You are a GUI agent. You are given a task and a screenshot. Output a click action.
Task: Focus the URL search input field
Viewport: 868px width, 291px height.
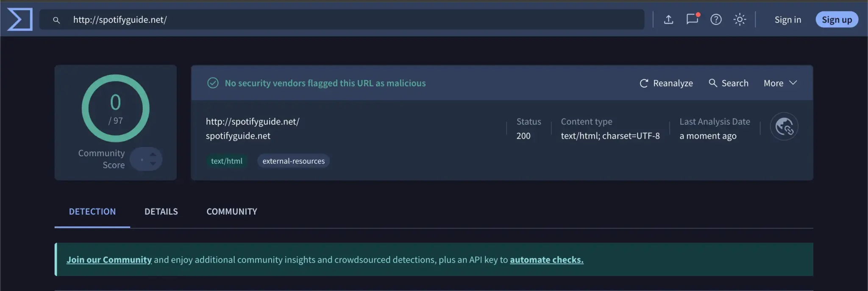(342, 20)
